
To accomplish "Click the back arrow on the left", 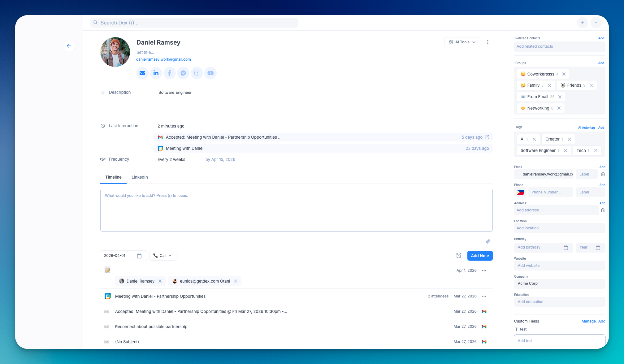I will [x=69, y=45].
